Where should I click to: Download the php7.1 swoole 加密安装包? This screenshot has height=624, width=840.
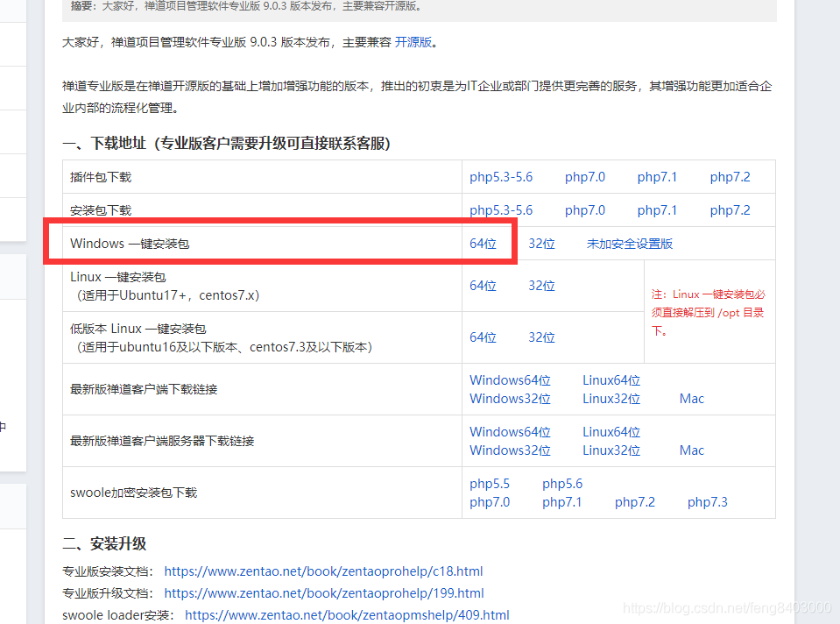[x=561, y=501]
